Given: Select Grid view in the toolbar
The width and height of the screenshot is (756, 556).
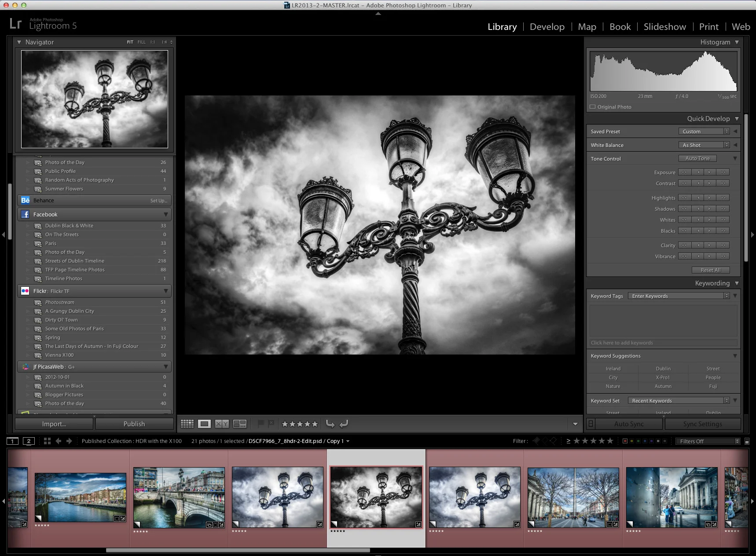Looking at the screenshot, I should [187, 424].
